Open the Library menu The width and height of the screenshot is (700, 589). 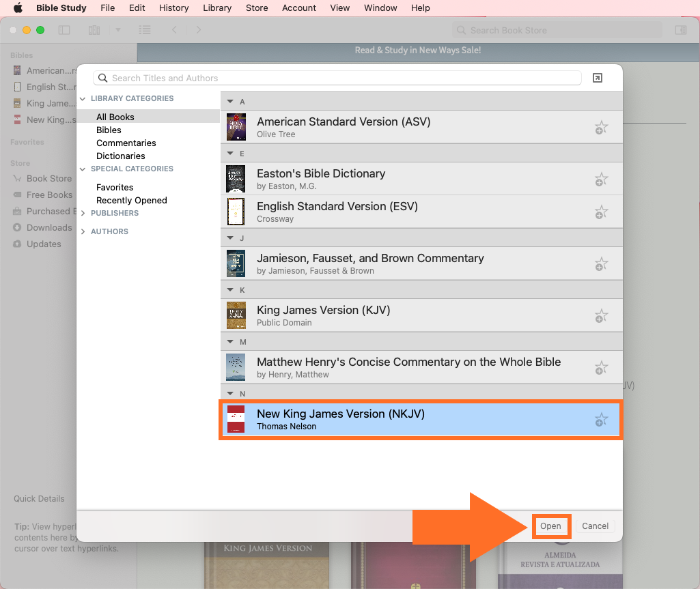pyautogui.click(x=217, y=8)
